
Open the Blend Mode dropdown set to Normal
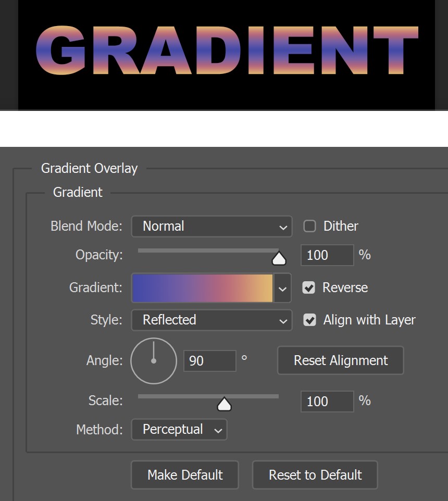[211, 226]
